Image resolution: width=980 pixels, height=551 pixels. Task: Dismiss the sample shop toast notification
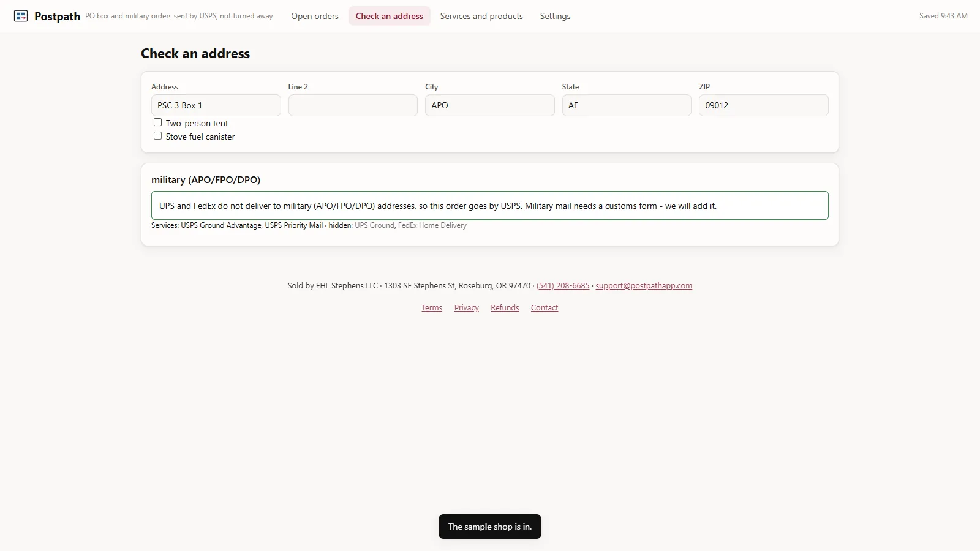click(490, 527)
